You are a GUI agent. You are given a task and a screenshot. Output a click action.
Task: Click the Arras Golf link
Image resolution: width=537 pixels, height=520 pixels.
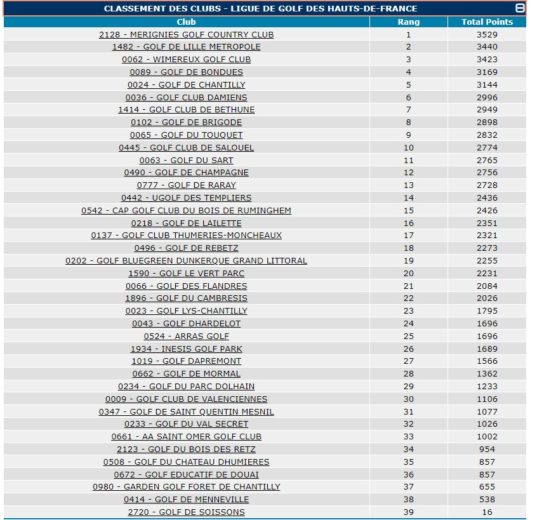pyautogui.click(x=186, y=336)
